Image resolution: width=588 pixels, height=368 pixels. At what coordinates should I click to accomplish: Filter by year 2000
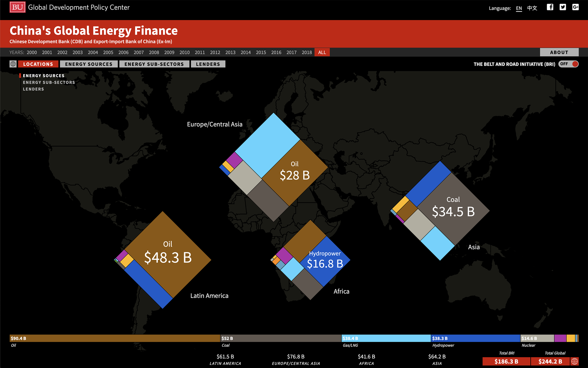point(32,52)
